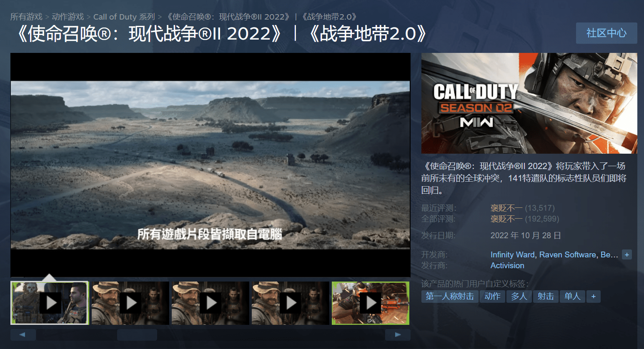
Task: Play the second video thumbnail in strip
Action: (x=130, y=303)
